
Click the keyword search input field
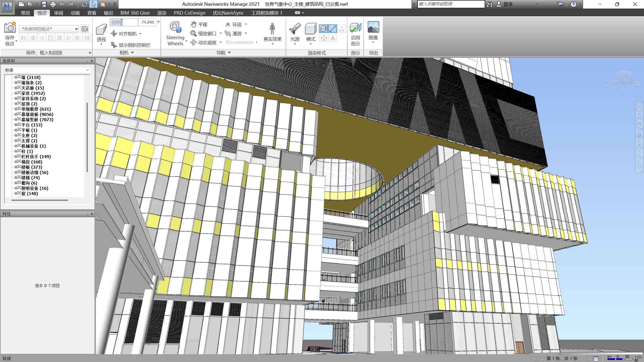450,4
